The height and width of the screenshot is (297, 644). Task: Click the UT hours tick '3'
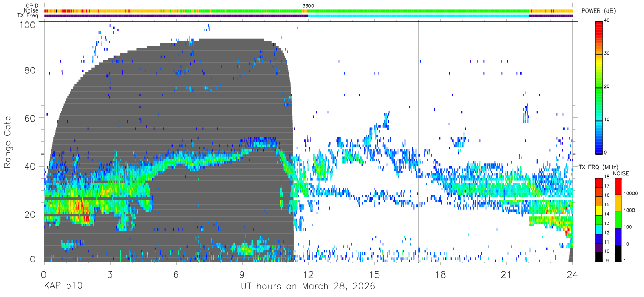110,274
